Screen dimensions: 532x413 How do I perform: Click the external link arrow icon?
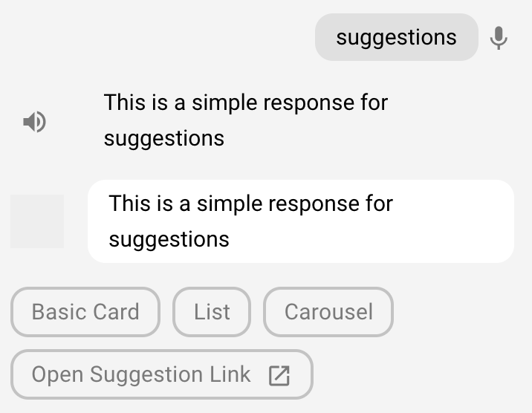(x=279, y=375)
